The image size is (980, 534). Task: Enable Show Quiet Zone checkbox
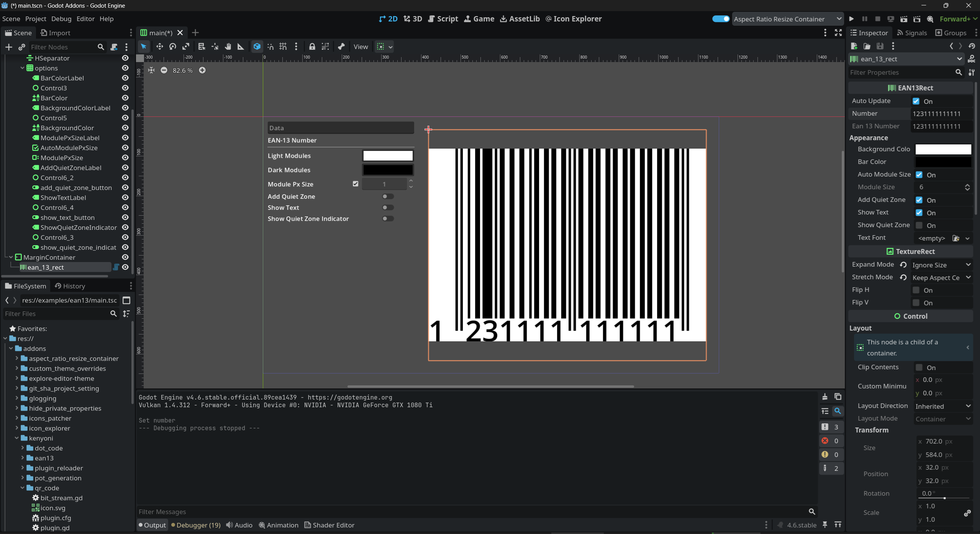point(919,225)
